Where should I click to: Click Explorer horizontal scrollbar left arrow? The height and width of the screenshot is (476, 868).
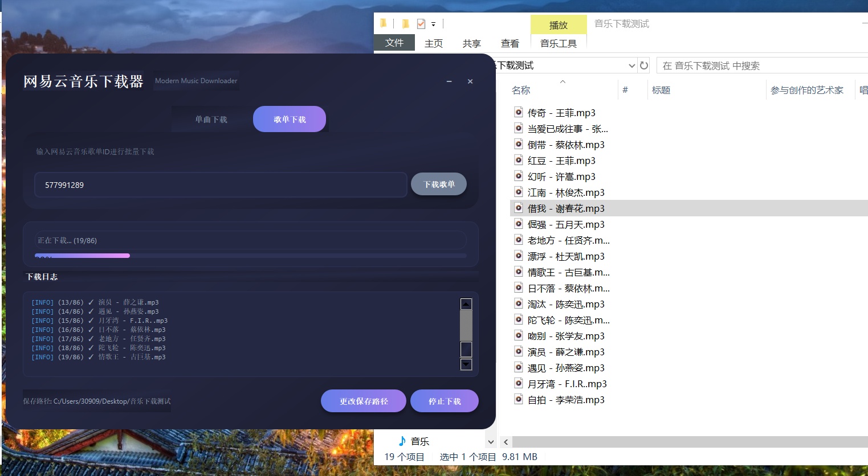pyautogui.click(x=506, y=442)
